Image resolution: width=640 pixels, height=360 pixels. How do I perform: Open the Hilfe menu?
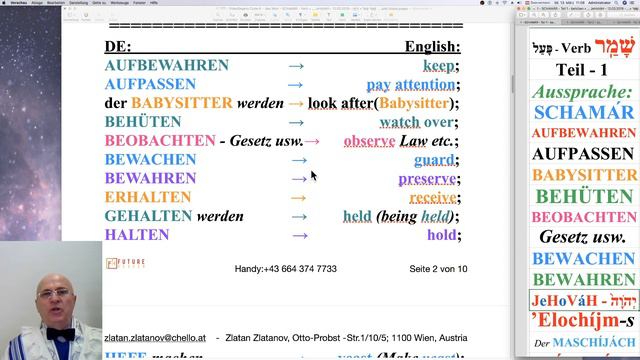(153, 2)
